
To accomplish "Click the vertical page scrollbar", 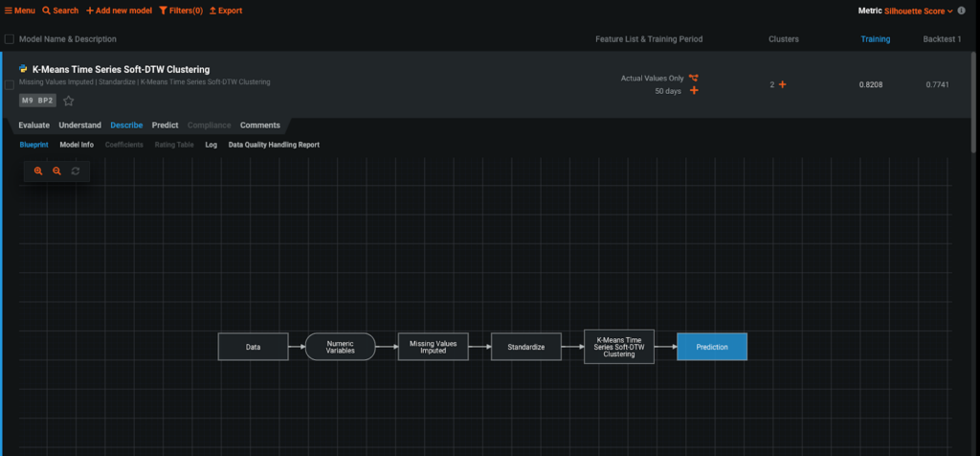I will coord(975,103).
